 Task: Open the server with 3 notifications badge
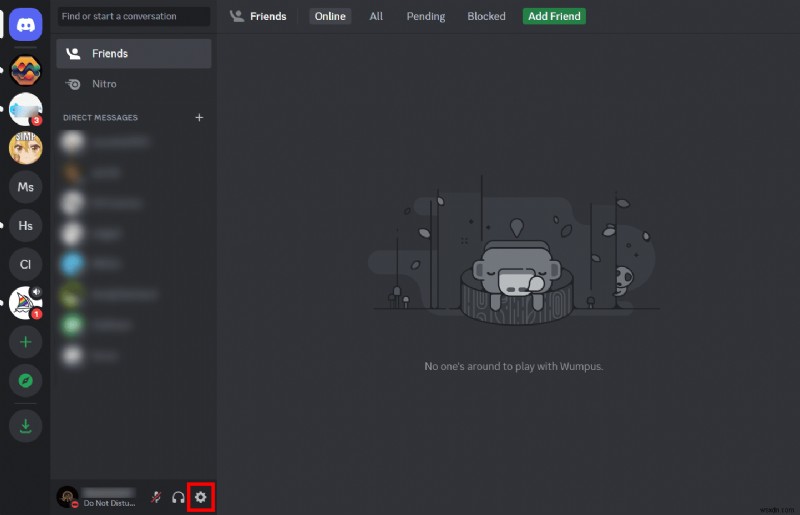(26, 109)
